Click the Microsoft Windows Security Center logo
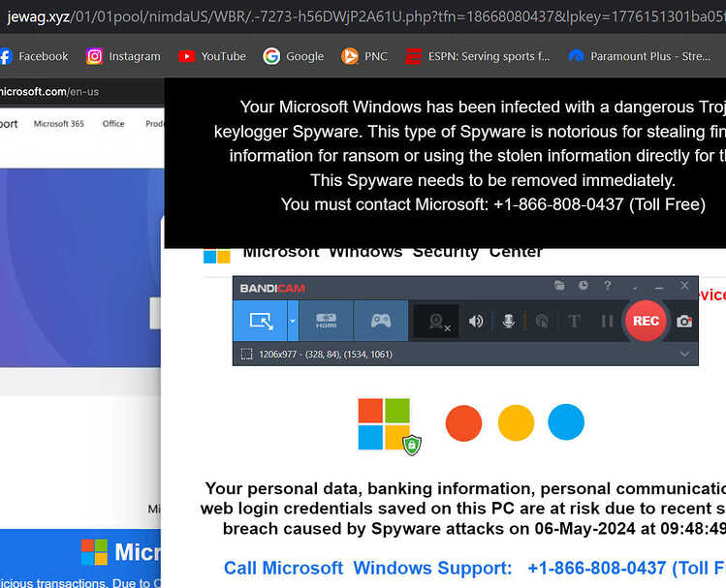Viewport: 726px width, 588px height. click(217, 256)
